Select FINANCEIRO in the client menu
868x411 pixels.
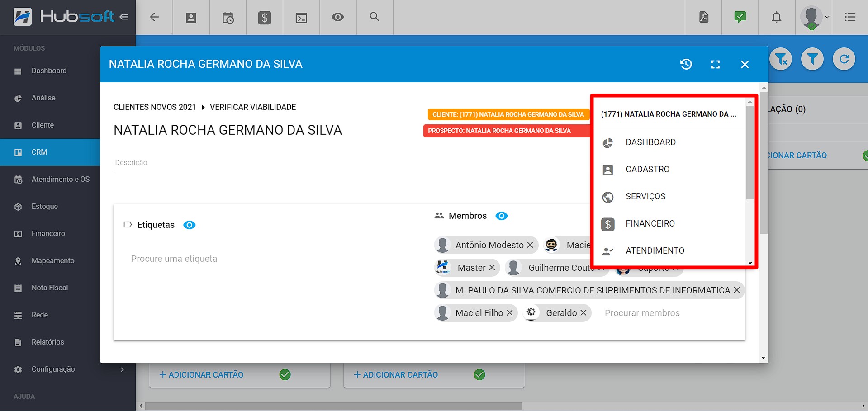click(650, 223)
